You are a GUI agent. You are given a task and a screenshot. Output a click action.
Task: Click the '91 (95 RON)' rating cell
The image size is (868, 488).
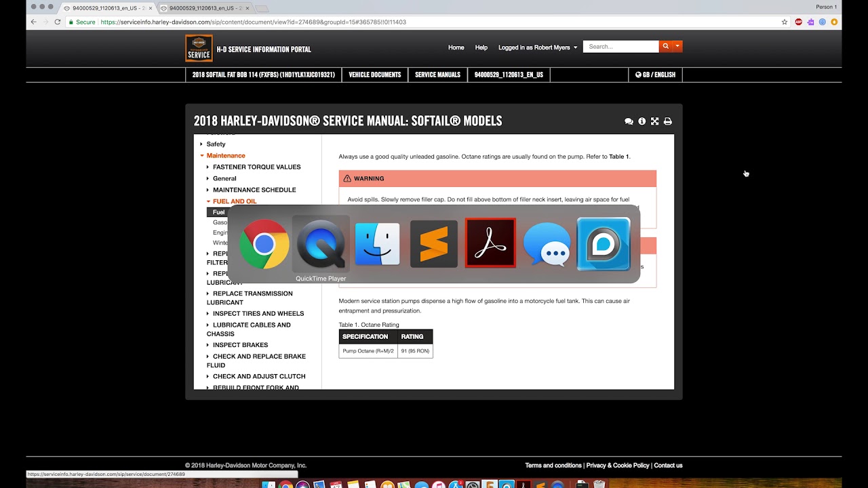click(415, 351)
